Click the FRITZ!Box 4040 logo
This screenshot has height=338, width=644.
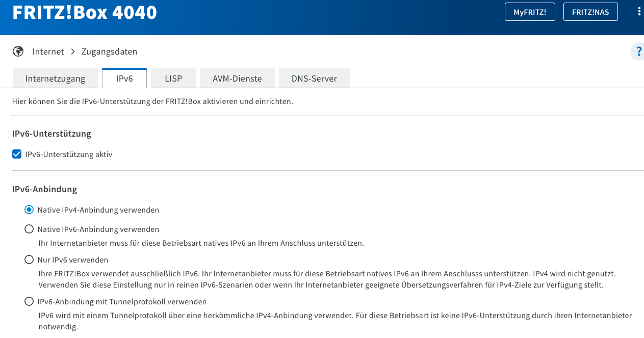point(85,12)
